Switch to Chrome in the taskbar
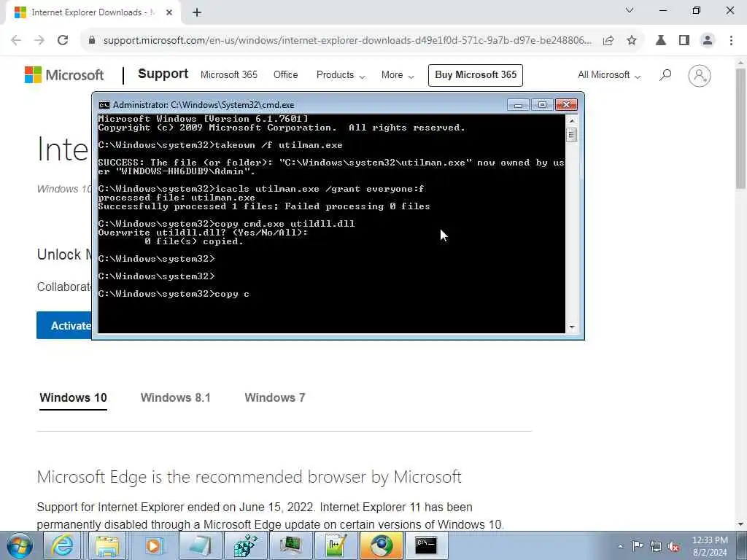Image resolution: width=747 pixels, height=560 pixels. 381,545
